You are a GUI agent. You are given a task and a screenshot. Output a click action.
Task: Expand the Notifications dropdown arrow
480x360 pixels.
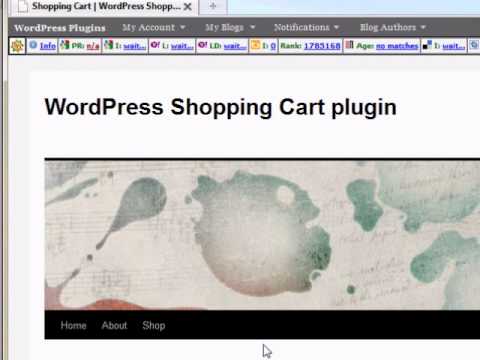pos(336,27)
